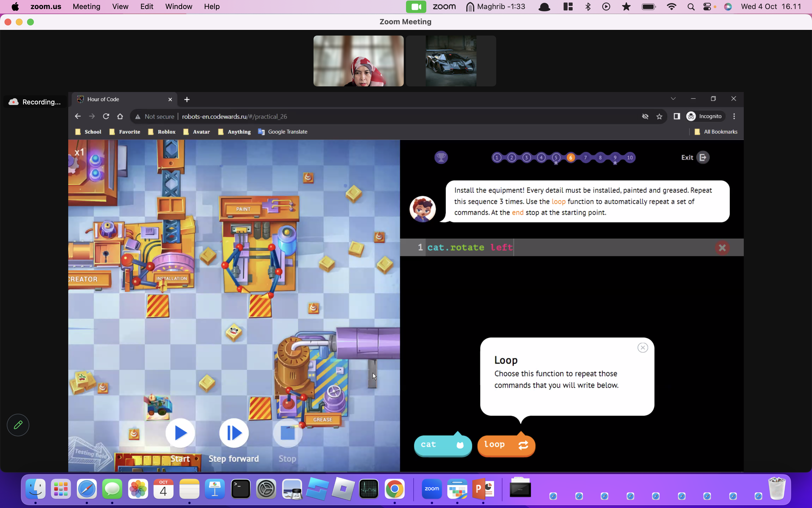Screen dimensions: 812x508
Task: Open the Roblox bookmarks folder
Action: 162,132
